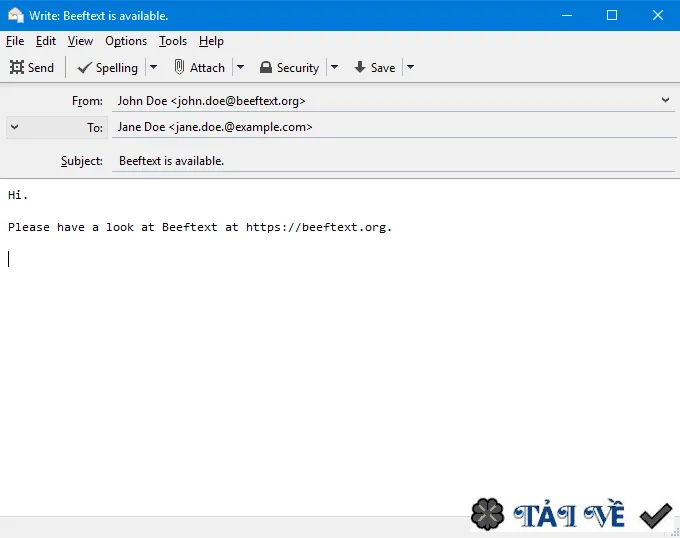This screenshot has height=538, width=680.
Task: Click the From field showing John Doe
Action: [394, 101]
